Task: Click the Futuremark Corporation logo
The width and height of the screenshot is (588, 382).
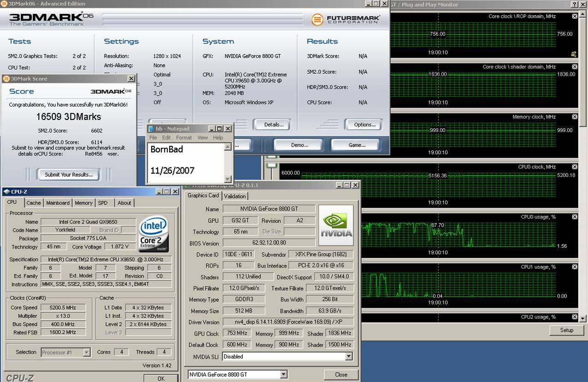Action: pyautogui.click(x=346, y=19)
